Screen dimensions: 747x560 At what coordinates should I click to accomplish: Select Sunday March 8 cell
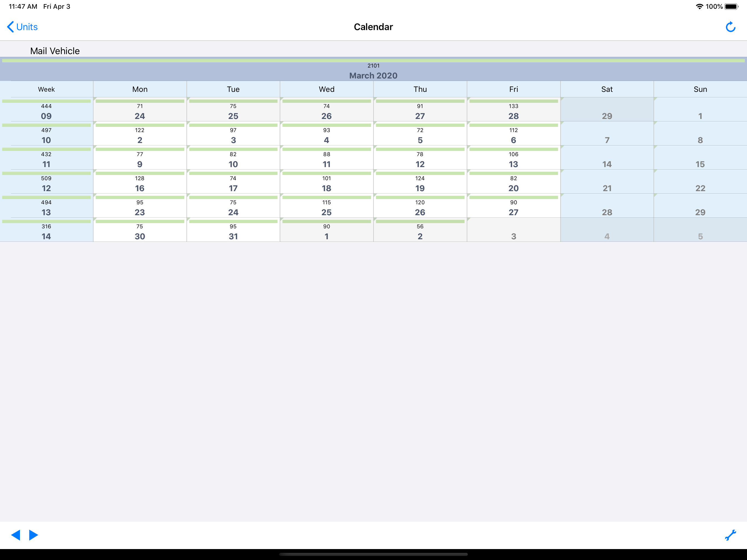(x=701, y=134)
